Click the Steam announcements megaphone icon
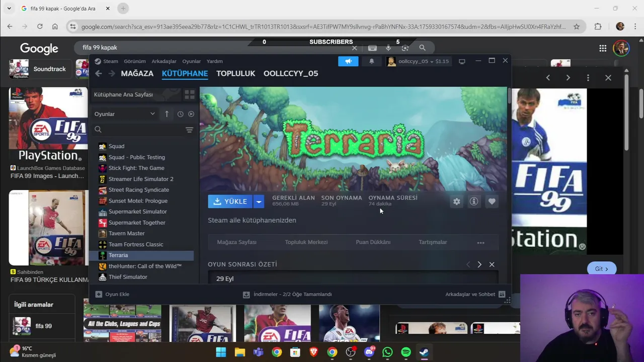This screenshot has width=644, height=362. (348, 61)
